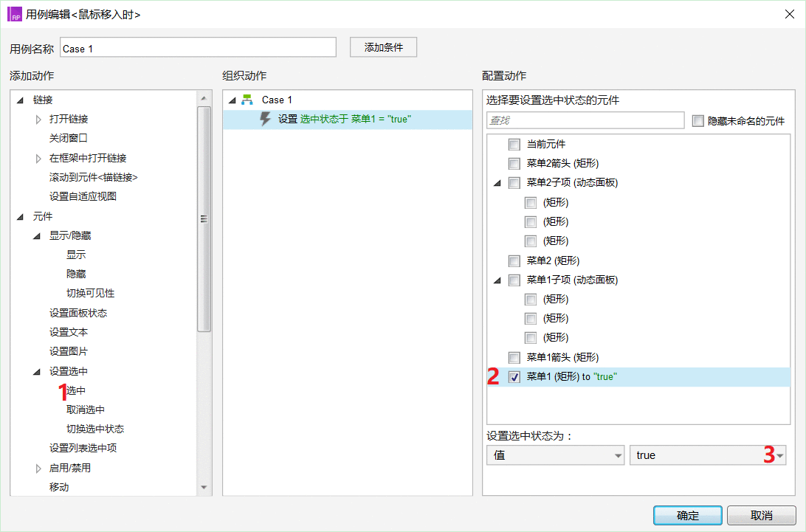Collapse Case 1 in 组织动作 panel
The width and height of the screenshot is (806, 532).
pyautogui.click(x=232, y=100)
